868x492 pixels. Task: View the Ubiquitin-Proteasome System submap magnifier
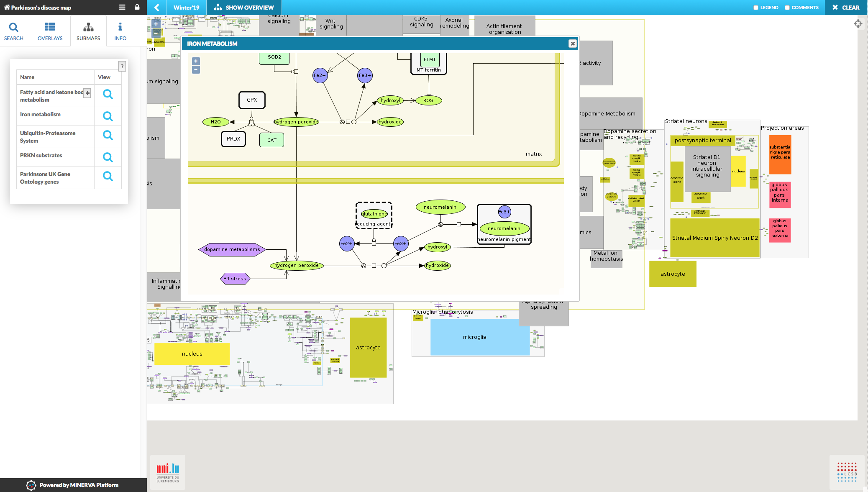pyautogui.click(x=108, y=135)
